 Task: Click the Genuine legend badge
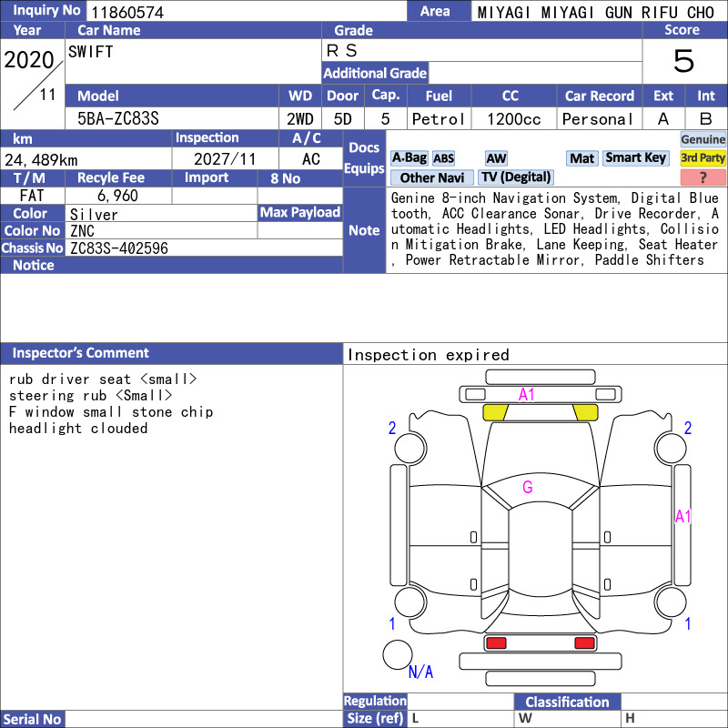(703, 139)
